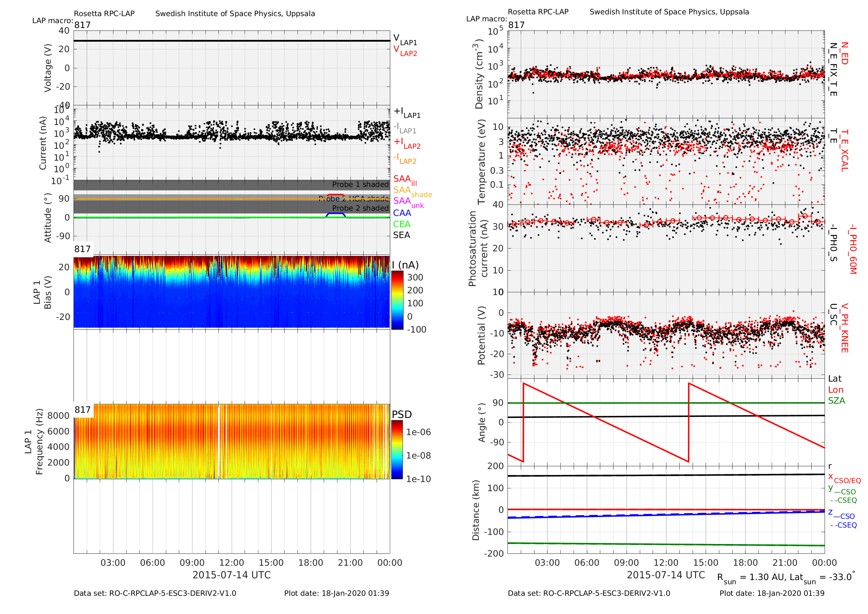The height and width of the screenshot is (614, 868).
Task: Select the red +I_LAP2 legend entry
Action: (x=407, y=143)
